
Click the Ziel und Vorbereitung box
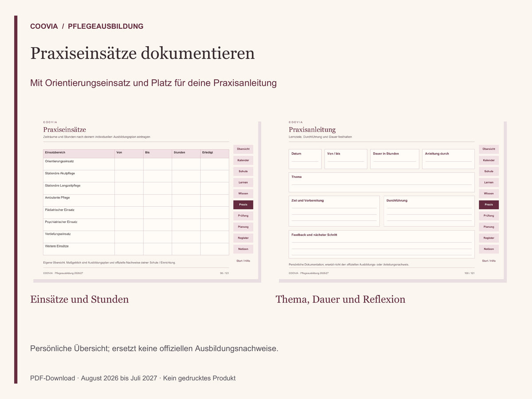click(x=334, y=211)
